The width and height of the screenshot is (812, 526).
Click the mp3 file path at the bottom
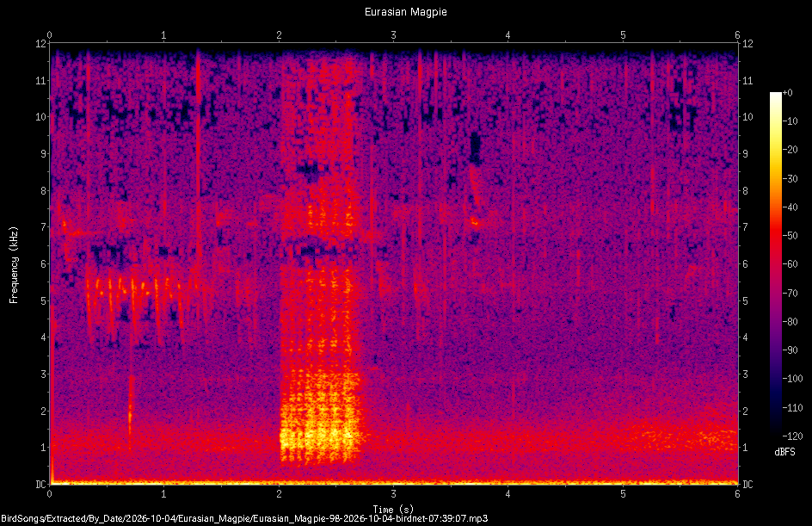244,518
